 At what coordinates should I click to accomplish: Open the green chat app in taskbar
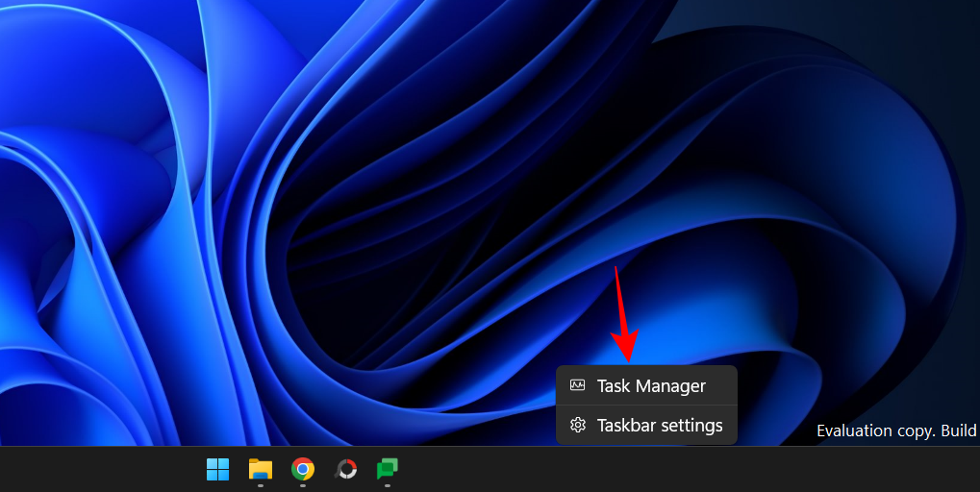pos(388,469)
